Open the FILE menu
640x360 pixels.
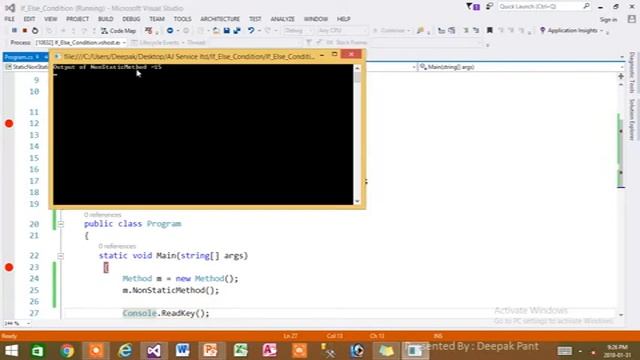point(9,19)
